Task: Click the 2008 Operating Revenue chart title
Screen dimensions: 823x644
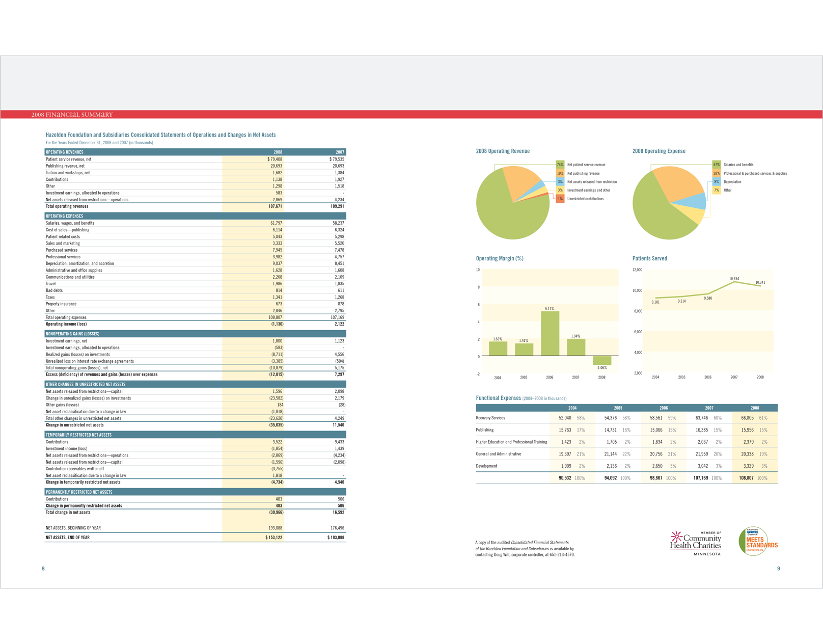Action: (503, 151)
